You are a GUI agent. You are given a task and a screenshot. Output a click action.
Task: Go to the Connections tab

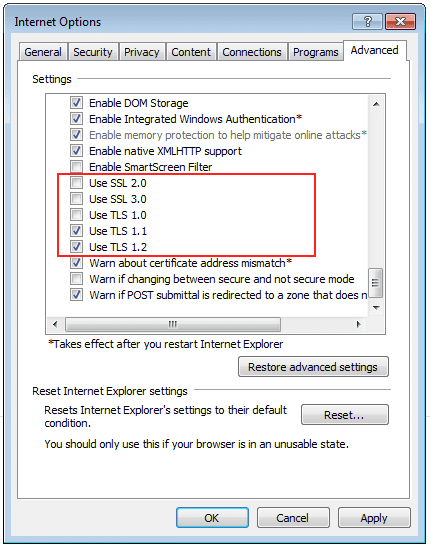pos(252,52)
